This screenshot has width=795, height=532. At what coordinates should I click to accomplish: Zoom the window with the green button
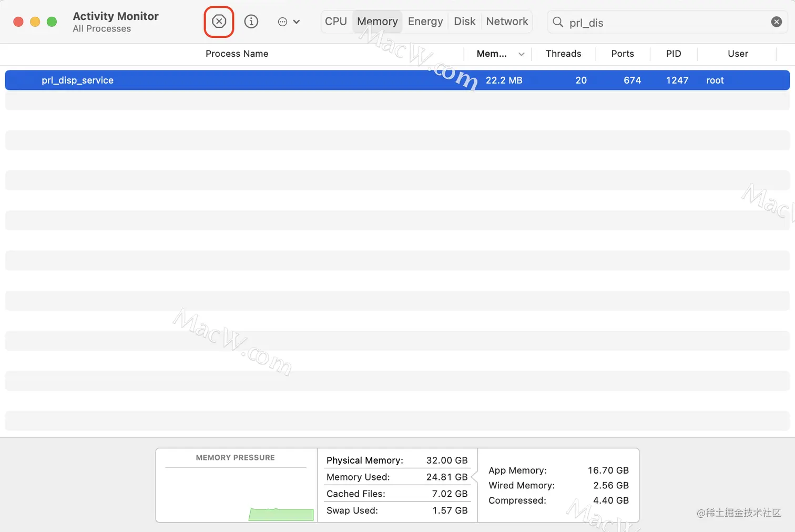click(52, 22)
